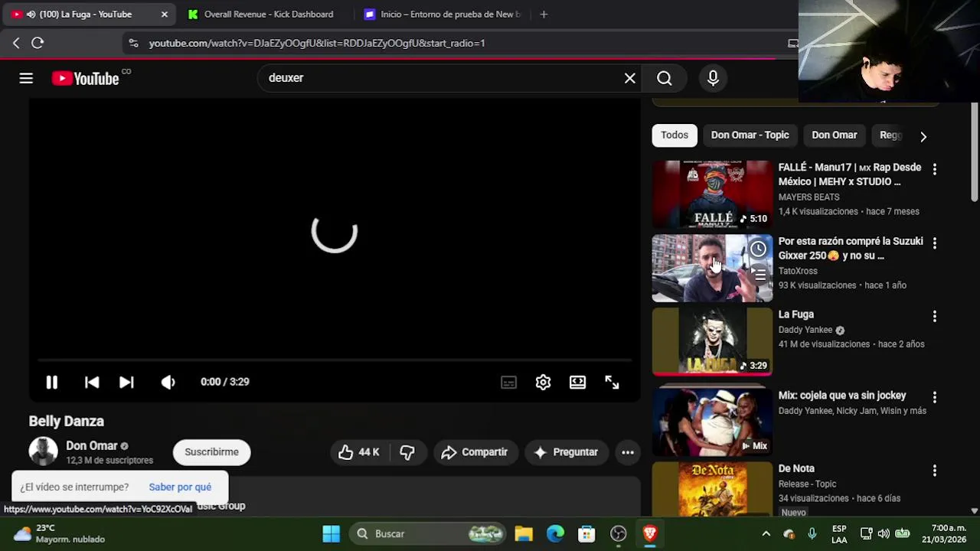Viewport: 980px width, 551px height.
Task: Like the video with 44 K
Action: click(x=359, y=452)
